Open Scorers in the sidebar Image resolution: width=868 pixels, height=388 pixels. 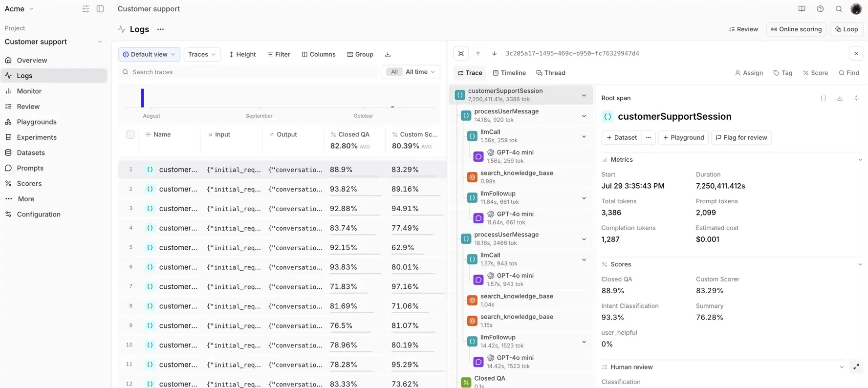pos(54,183)
